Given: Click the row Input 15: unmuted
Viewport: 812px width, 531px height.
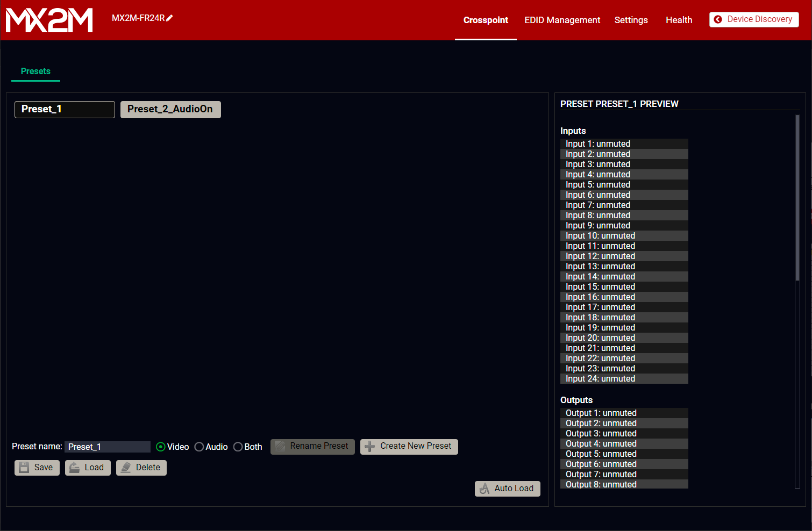Looking at the screenshot, I should click(624, 287).
